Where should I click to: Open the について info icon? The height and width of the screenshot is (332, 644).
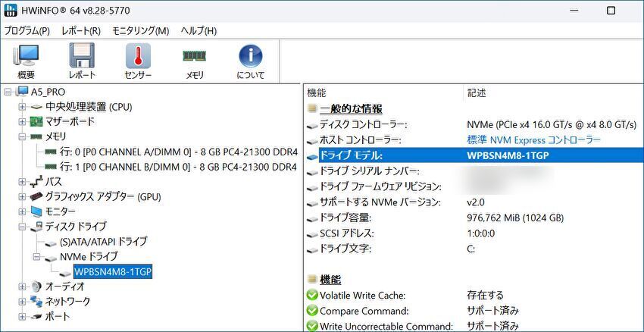pos(250,61)
